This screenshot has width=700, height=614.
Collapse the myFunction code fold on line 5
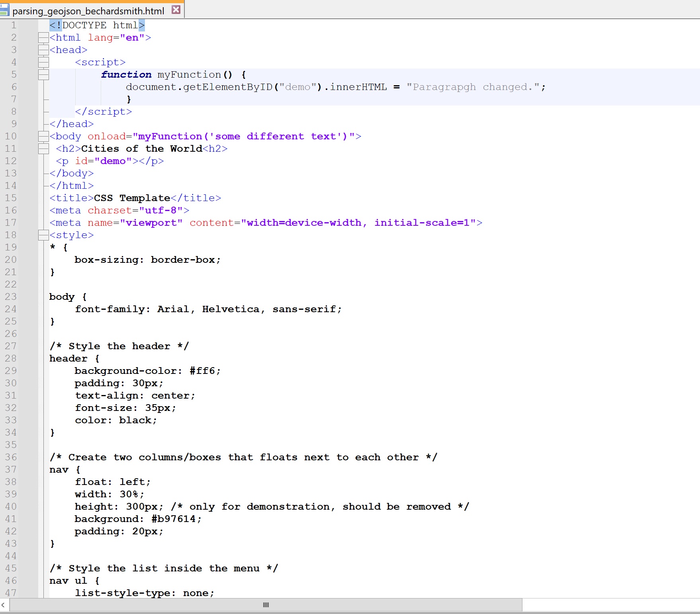tap(44, 74)
